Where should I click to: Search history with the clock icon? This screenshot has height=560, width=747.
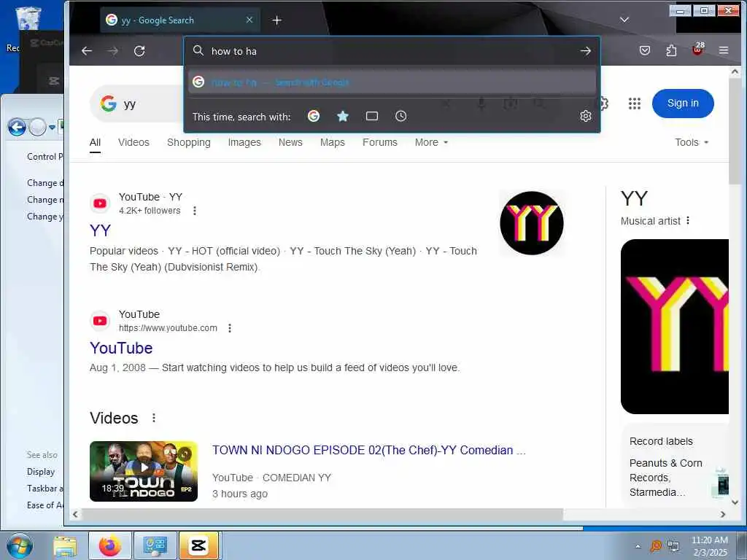[x=401, y=116]
